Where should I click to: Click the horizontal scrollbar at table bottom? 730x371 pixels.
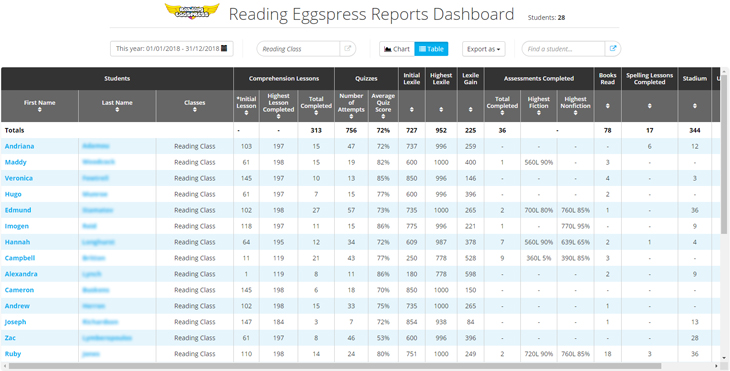click(335, 366)
